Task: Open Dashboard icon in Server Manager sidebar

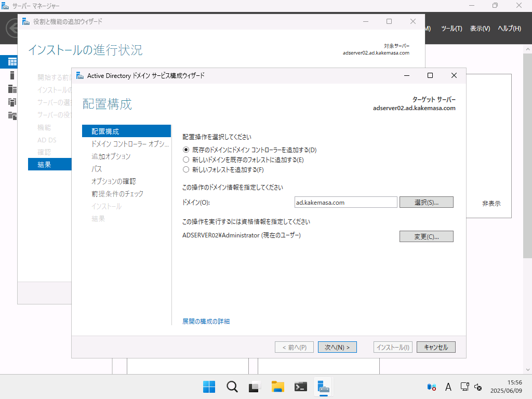Action: pos(12,62)
